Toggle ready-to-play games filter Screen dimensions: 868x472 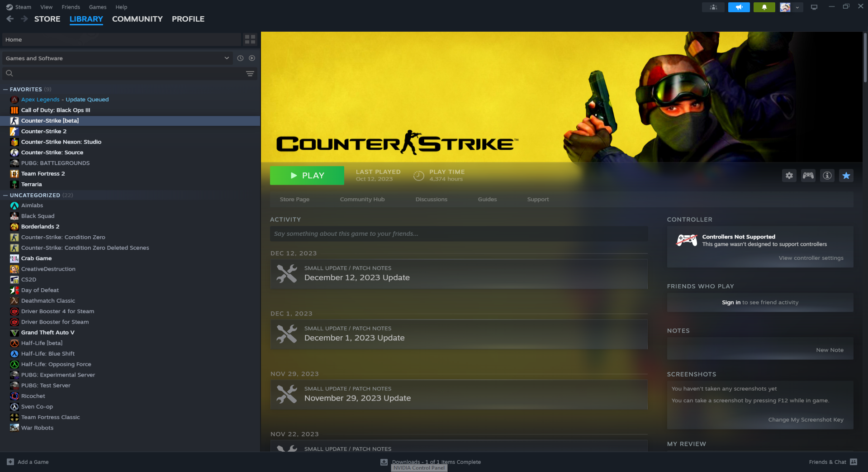(x=252, y=58)
